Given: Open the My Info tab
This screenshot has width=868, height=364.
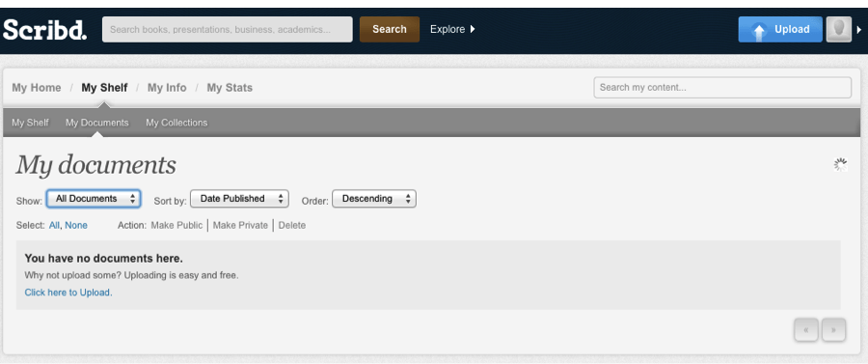Looking at the screenshot, I should (x=167, y=88).
